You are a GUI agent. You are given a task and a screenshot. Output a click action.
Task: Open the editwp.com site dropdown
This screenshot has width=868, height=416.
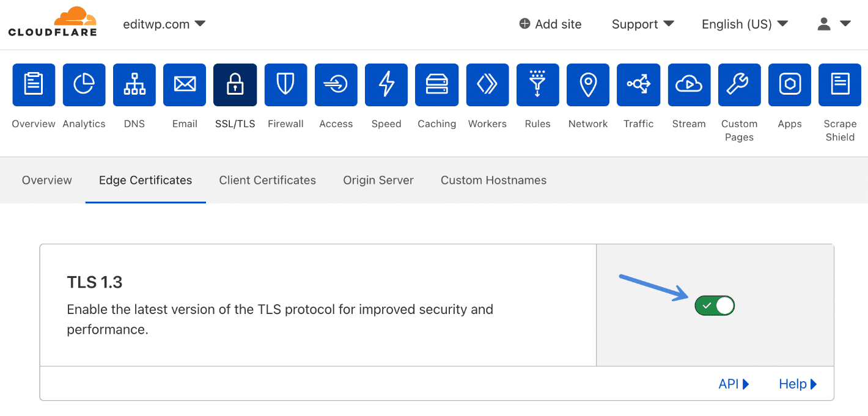pos(163,24)
